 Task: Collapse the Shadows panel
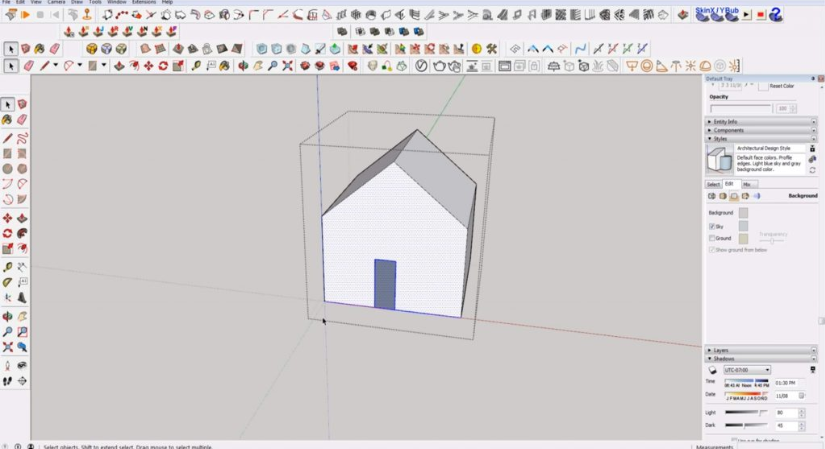click(x=761, y=358)
